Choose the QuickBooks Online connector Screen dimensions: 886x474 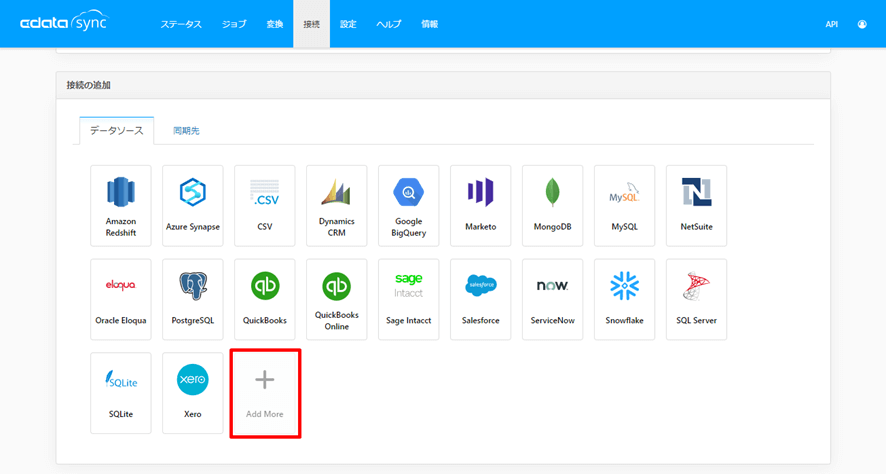(337, 299)
